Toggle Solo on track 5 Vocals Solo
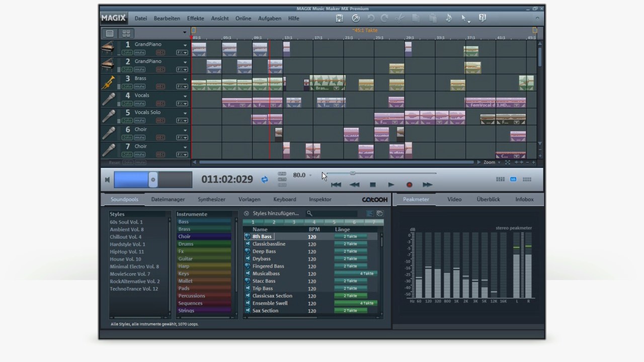 [127, 121]
